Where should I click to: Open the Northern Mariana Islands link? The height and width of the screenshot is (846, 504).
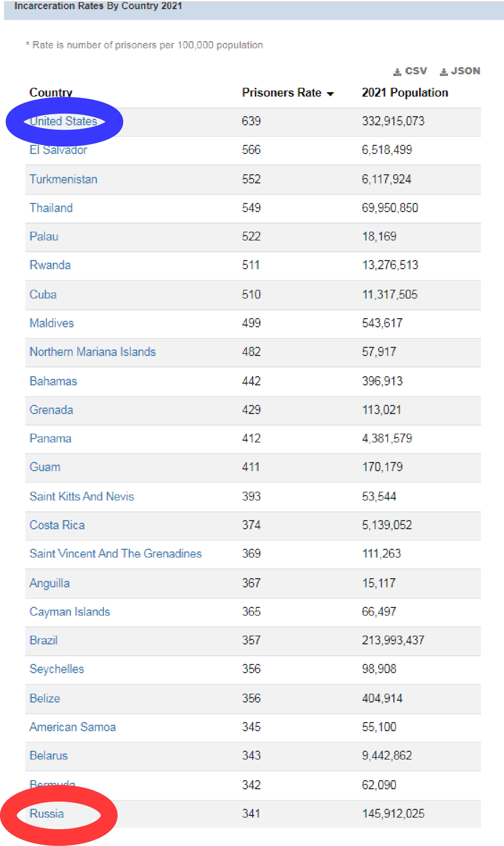tap(92, 352)
